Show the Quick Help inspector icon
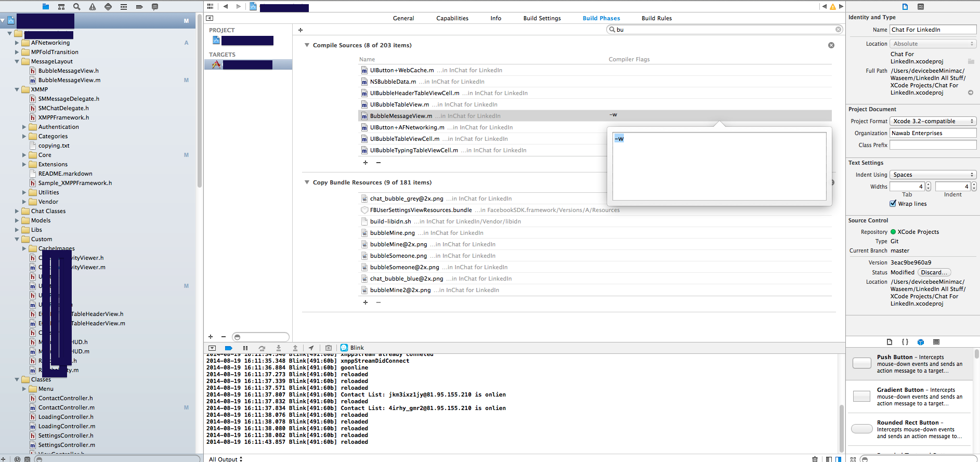The height and width of the screenshot is (462, 980). click(921, 7)
